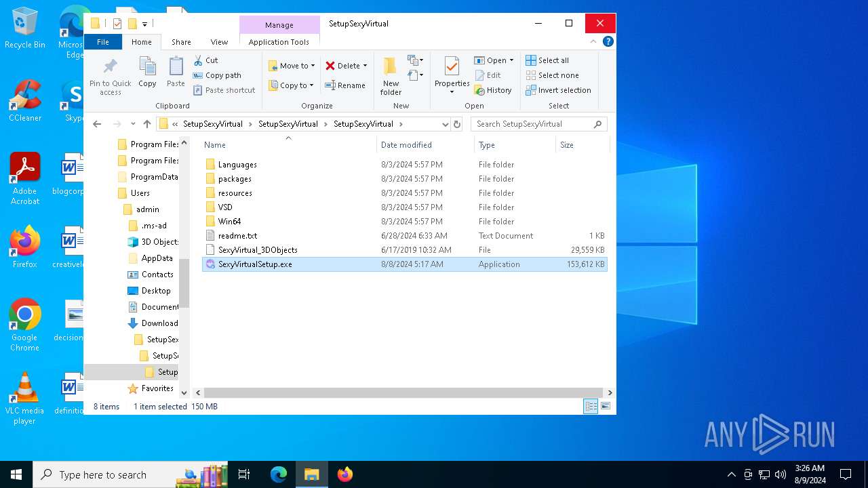868x488 pixels.
Task: Click Select all
Action: [547, 60]
